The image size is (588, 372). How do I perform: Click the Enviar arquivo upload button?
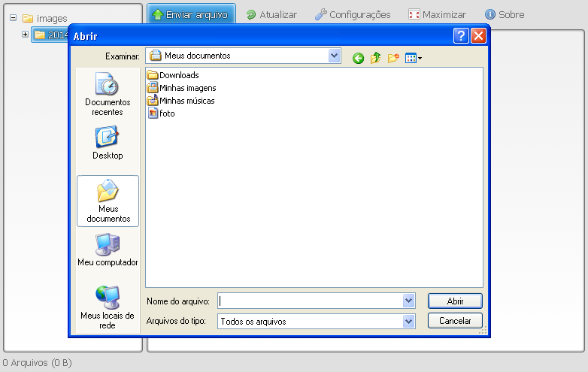point(191,14)
